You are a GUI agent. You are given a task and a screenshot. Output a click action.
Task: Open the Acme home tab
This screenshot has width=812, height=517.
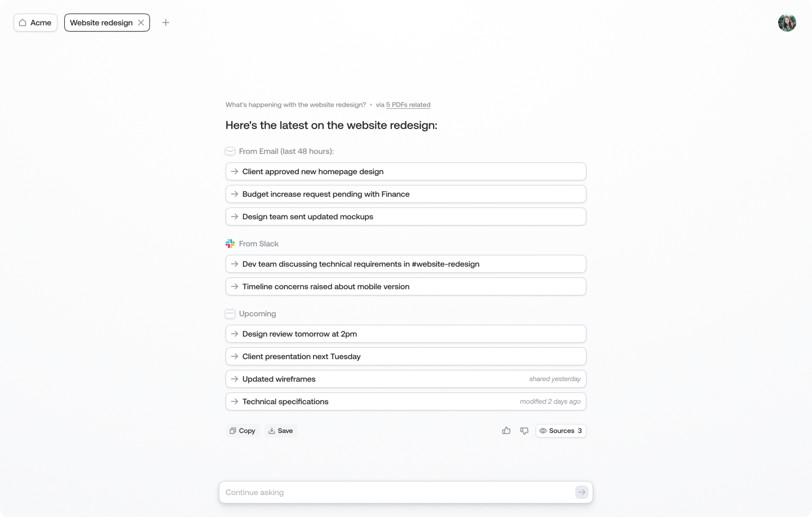coord(36,23)
